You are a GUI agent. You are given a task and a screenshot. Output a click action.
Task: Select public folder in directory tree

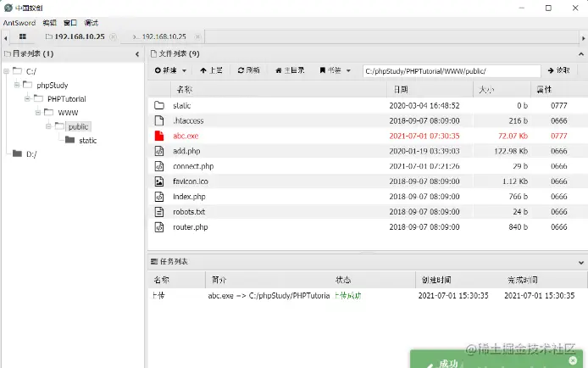(x=79, y=127)
